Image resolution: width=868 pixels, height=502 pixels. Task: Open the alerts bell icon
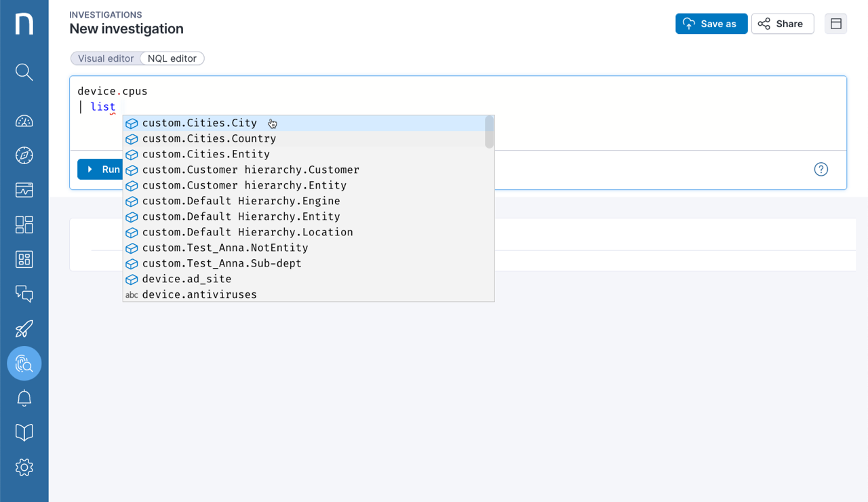click(24, 398)
